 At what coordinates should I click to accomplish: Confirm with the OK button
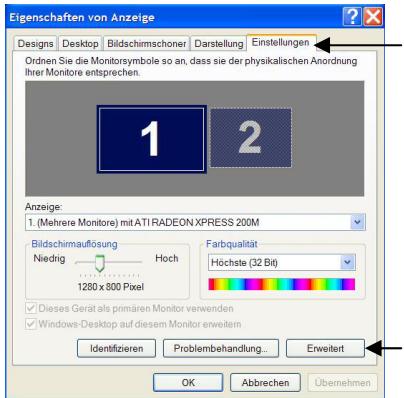pos(188,382)
